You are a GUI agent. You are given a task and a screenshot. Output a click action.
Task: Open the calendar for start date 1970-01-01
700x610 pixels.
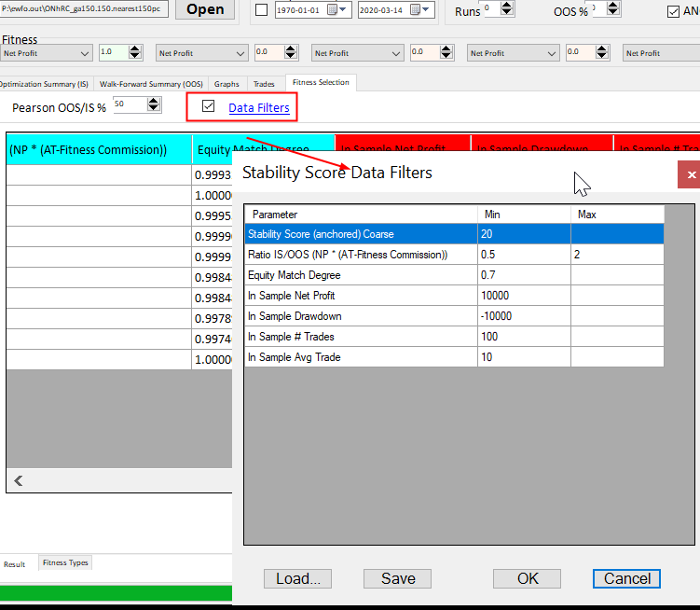pyautogui.click(x=344, y=10)
